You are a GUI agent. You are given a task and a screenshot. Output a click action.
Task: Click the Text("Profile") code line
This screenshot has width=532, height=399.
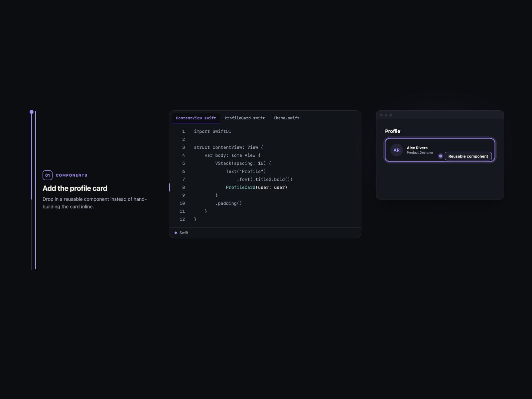tap(246, 171)
